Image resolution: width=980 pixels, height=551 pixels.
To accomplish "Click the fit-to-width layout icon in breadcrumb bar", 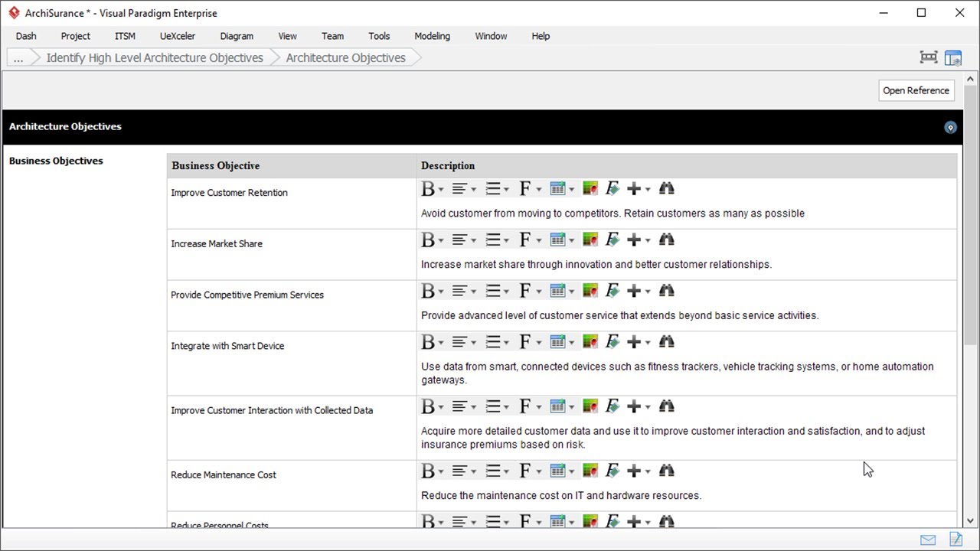I will point(929,57).
